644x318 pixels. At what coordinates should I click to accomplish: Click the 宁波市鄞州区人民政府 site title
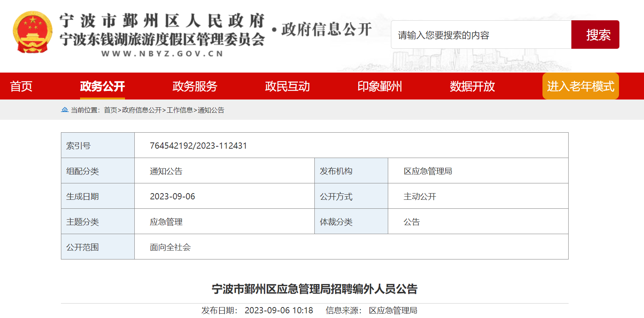[x=162, y=21]
